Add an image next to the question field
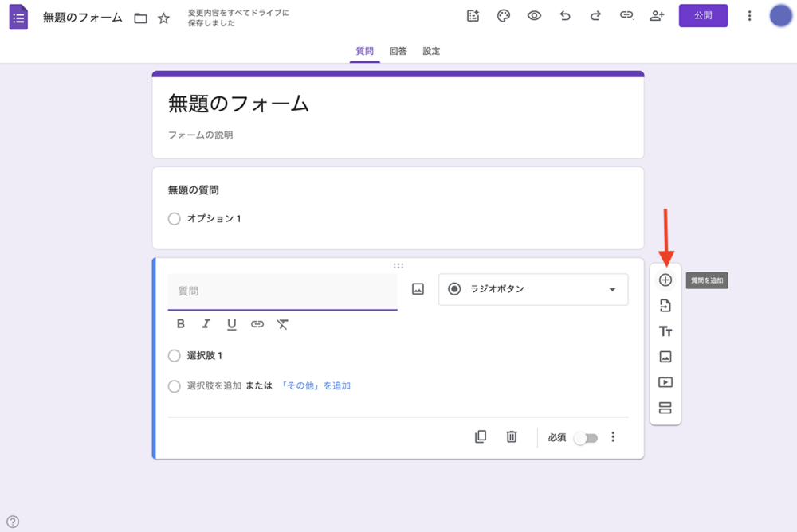 (x=416, y=289)
